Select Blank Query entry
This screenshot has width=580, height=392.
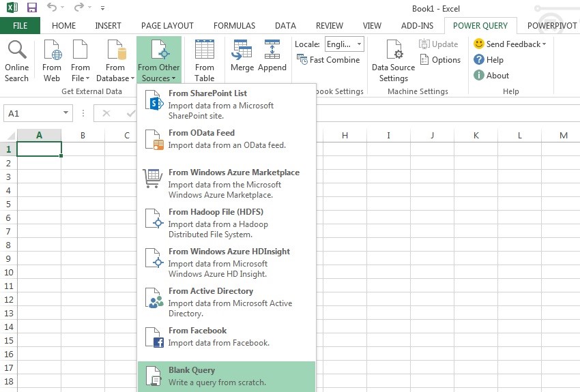(227, 376)
